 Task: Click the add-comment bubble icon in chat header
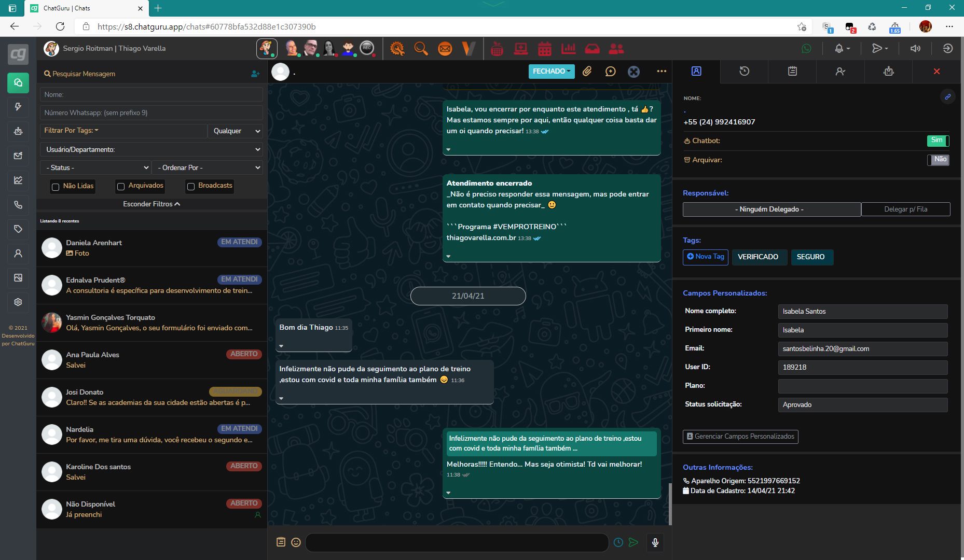click(x=611, y=72)
